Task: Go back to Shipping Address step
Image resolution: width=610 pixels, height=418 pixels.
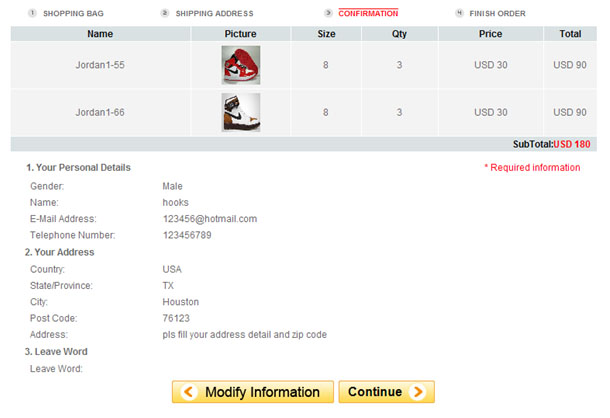Action: [x=214, y=14]
